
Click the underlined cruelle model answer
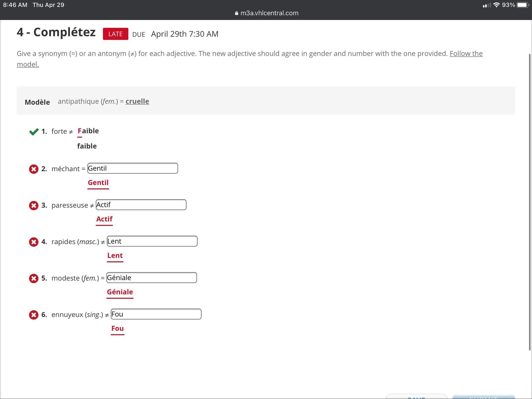coord(137,101)
